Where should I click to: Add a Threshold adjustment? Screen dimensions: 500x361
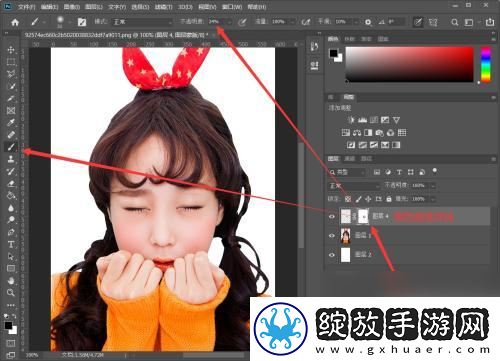[x=374, y=145]
